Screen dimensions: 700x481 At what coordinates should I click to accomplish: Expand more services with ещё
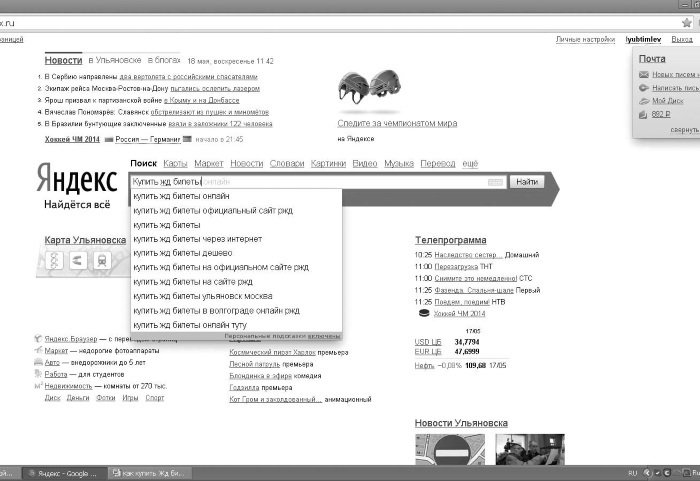tap(470, 163)
